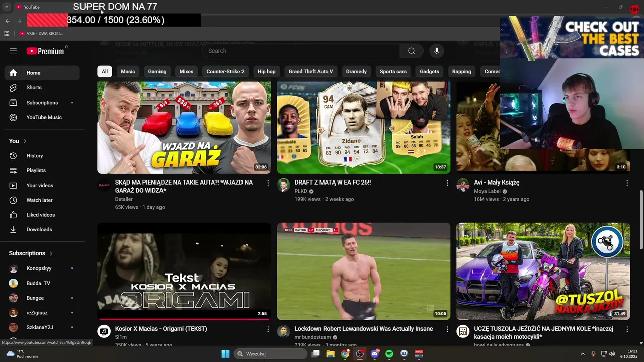Open more options for DRAFT Z MATĄ video
Viewport: 644px width, 362px height.
[x=447, y=183]
